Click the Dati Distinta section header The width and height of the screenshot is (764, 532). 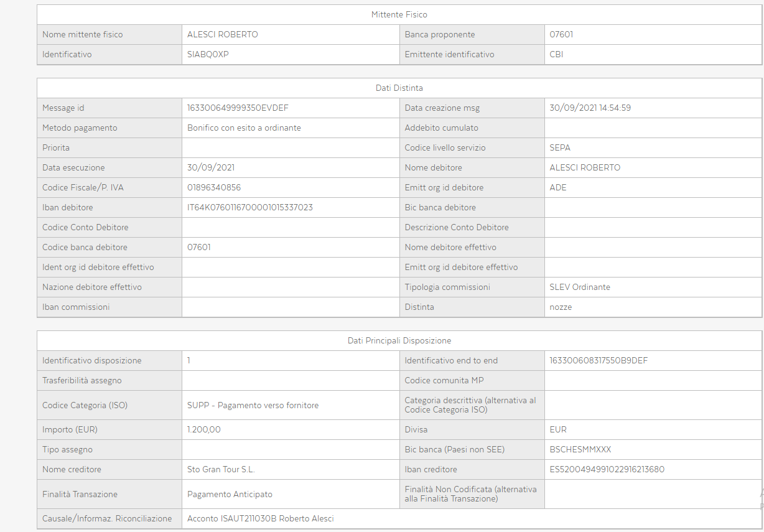(x=399, y=88)
